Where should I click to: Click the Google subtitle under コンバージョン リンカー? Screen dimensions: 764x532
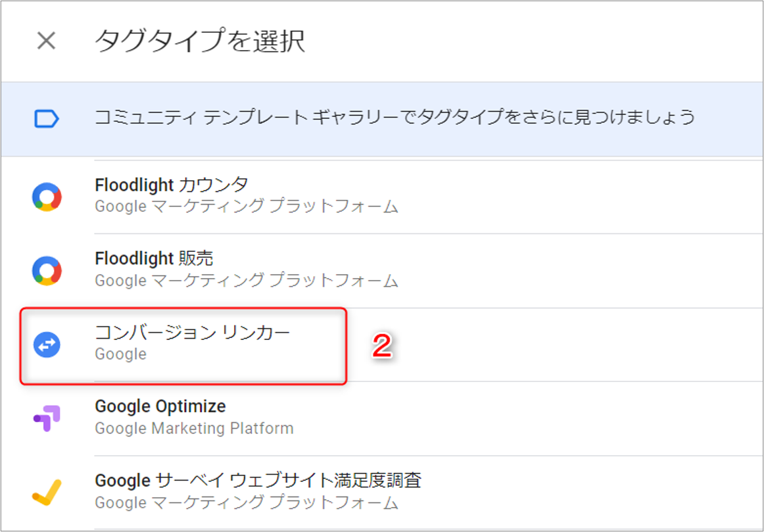[120, 354]
